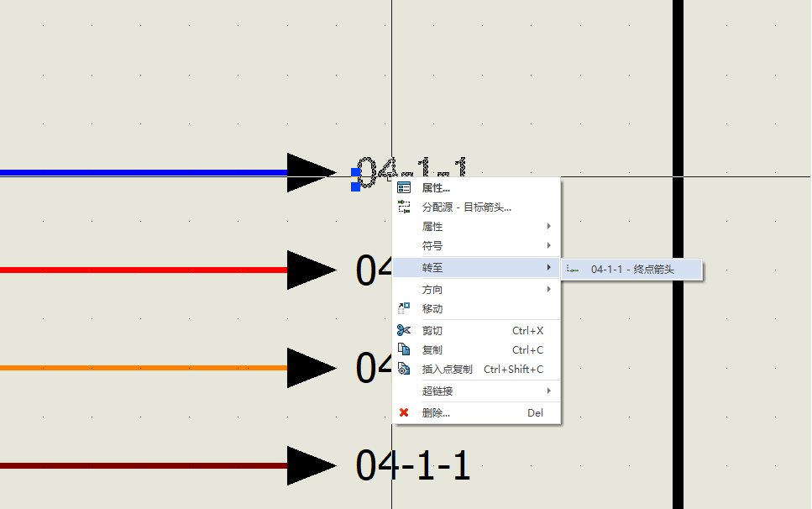
Task: Click the properties icon atop the context menu
Action: coord(404,188)
